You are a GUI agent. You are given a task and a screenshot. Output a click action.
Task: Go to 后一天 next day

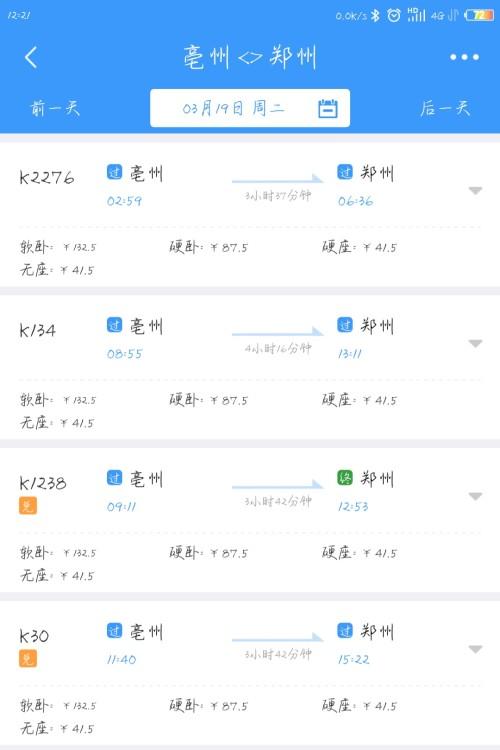(x=445, y=108)
